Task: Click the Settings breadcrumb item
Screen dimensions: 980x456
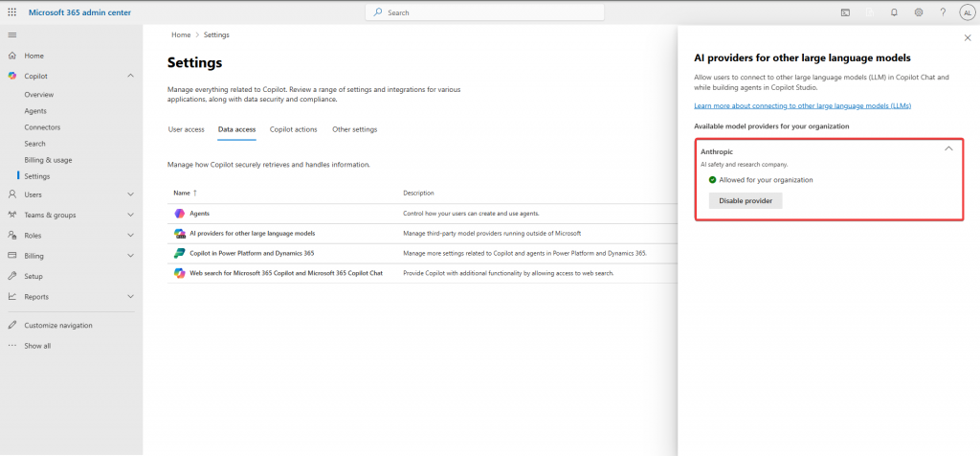Action: pyautogui.click(x=216, y=35)
